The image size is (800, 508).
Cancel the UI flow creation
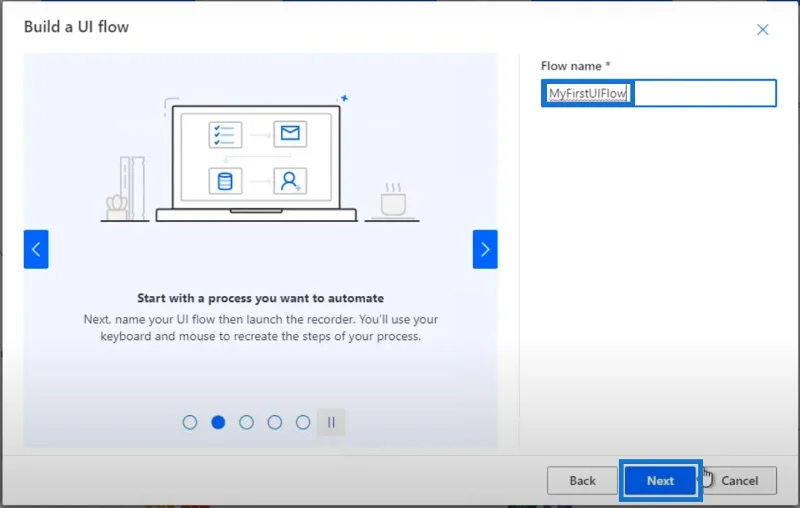739,480
